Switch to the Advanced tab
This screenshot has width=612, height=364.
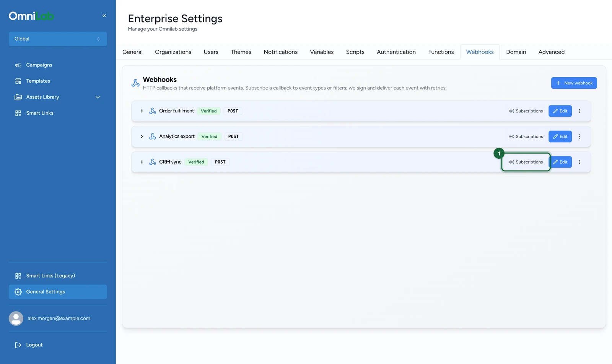(551, 52)
